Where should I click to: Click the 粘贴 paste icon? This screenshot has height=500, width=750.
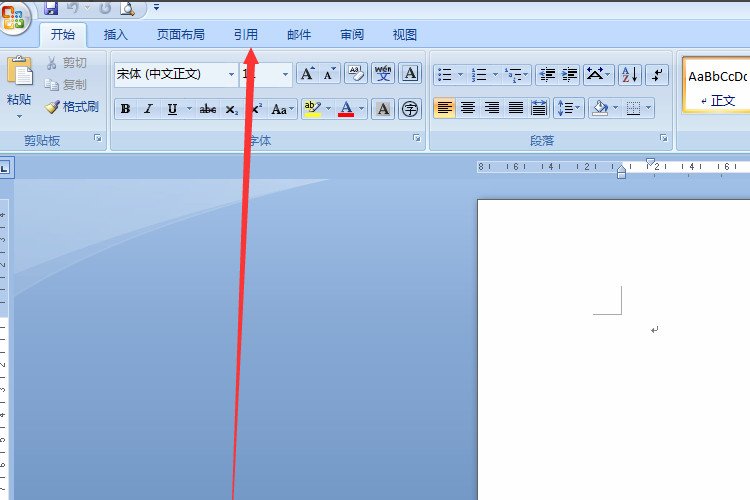pyautogui.click(x=20, y=71)
